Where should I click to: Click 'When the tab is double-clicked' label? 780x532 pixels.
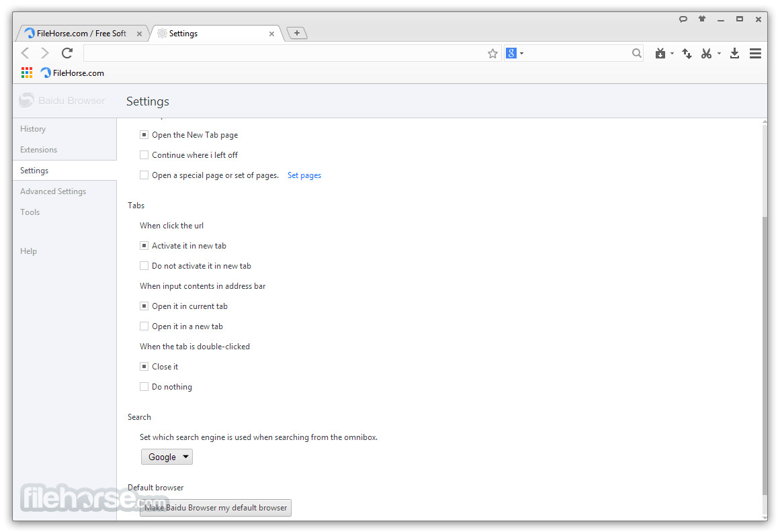point(195,347)
